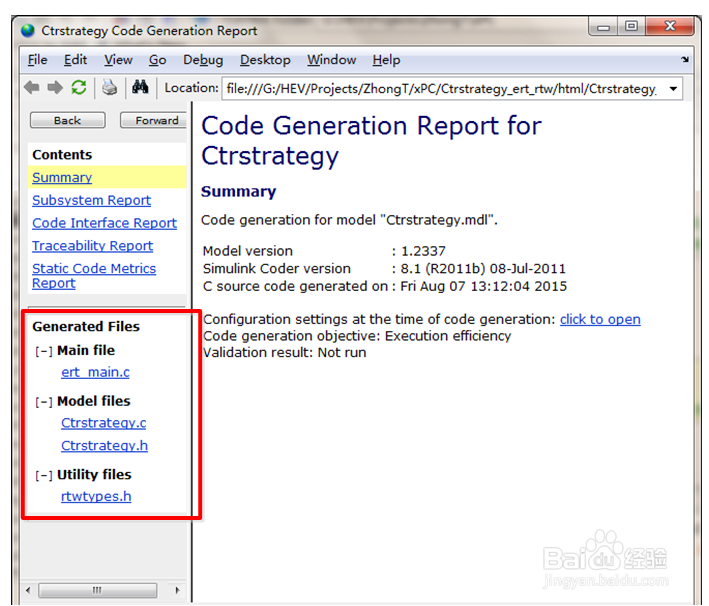The width and height of the screenshot is (709, 606).
Task: Open the Subsystem Report link
Action: click(91, 200)
